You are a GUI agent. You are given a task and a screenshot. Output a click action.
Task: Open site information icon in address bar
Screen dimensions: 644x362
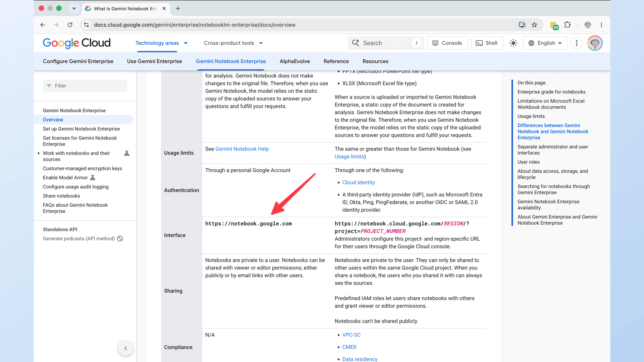coord(87,25)
